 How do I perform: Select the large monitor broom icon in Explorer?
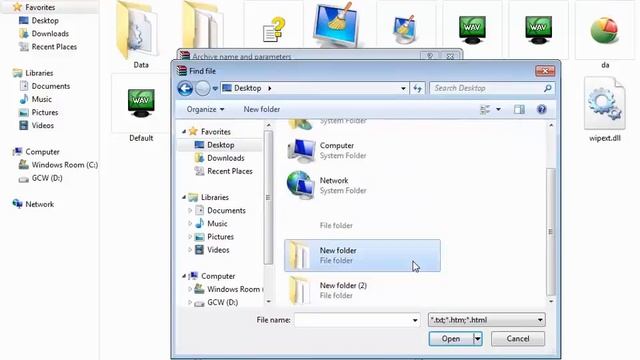click(337, 24)
